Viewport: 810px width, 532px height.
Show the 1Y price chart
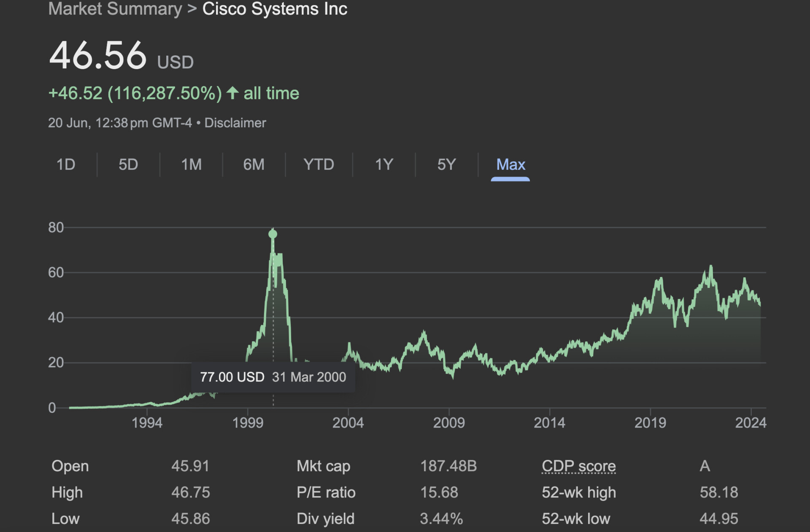click(384, 164)
